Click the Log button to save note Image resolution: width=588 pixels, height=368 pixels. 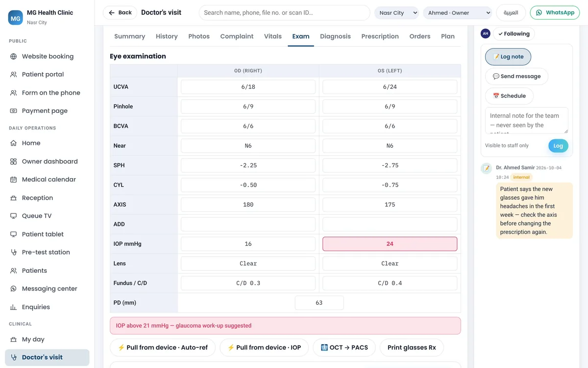(558, 146)
